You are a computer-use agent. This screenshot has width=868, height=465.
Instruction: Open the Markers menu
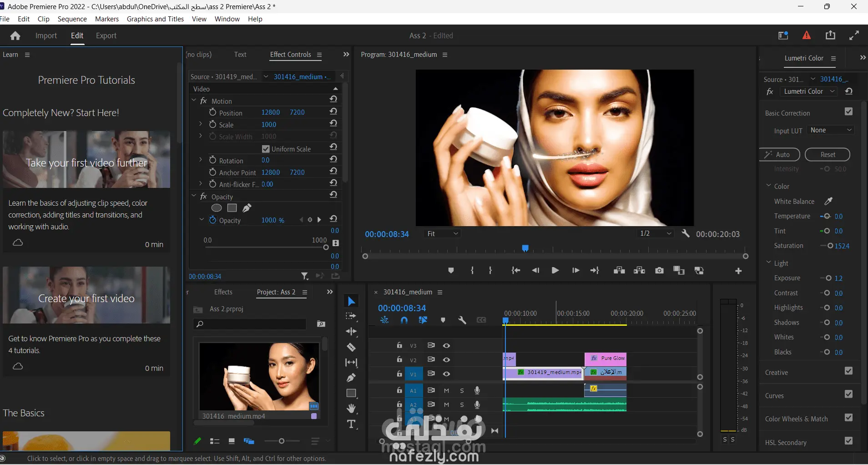click(107, 19)
